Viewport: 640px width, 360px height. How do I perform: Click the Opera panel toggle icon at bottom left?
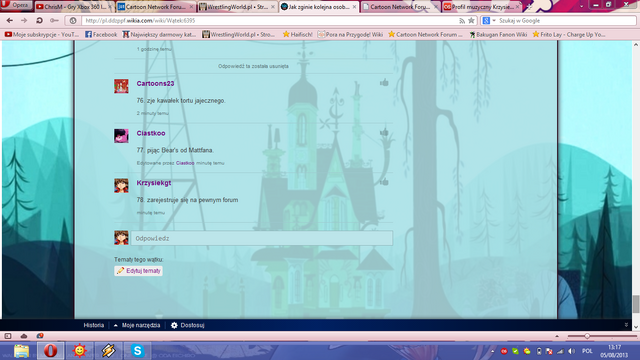point(8,336)
